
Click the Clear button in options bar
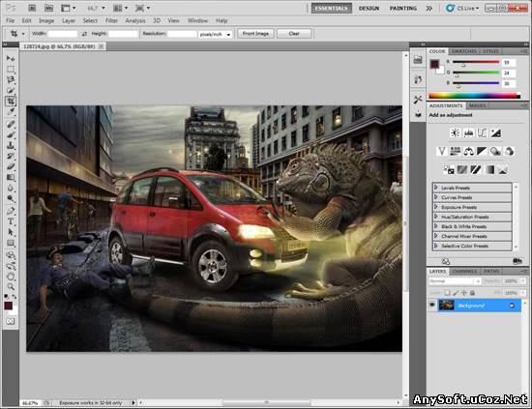click(x=294, y=33)
